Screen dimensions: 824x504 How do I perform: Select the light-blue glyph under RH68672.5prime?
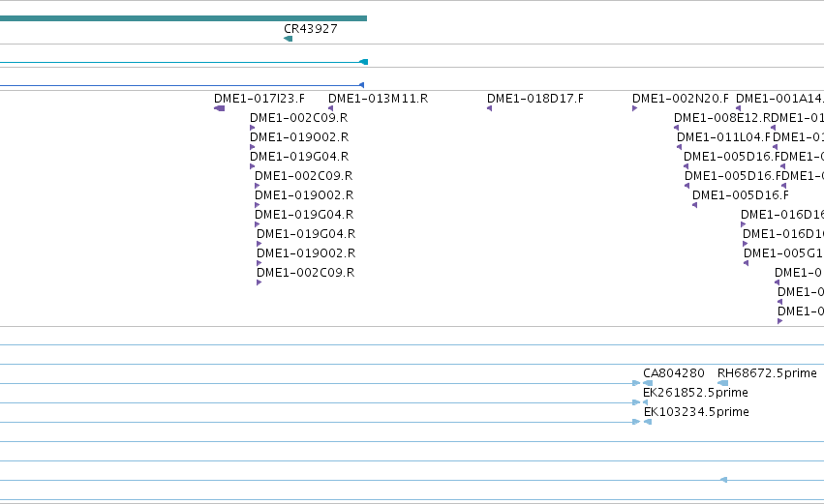[x=722, y=383]
